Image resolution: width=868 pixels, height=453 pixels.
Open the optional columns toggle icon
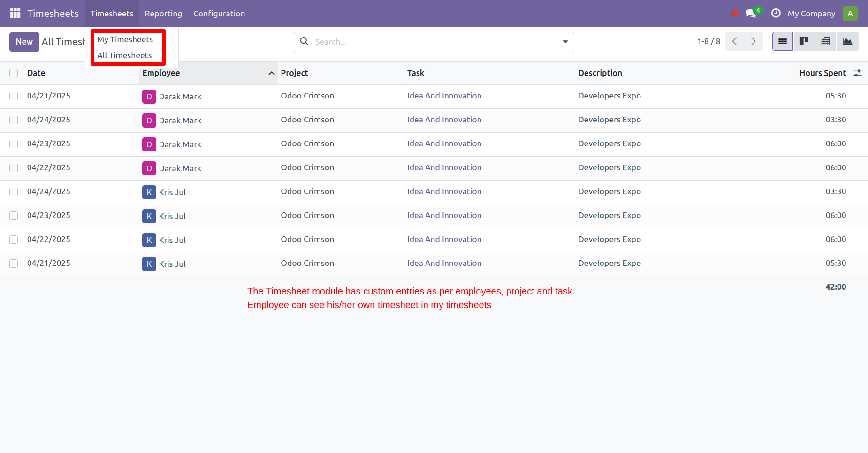click(858, 73)
